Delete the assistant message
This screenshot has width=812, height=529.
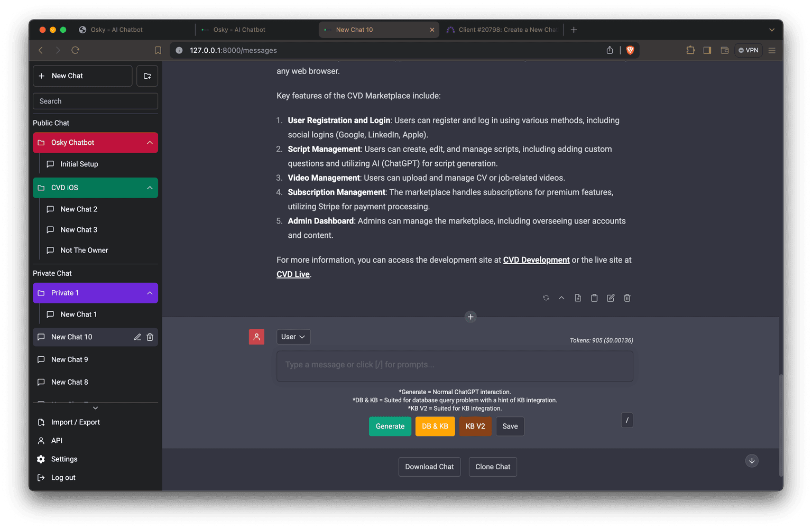coord(627,298)
